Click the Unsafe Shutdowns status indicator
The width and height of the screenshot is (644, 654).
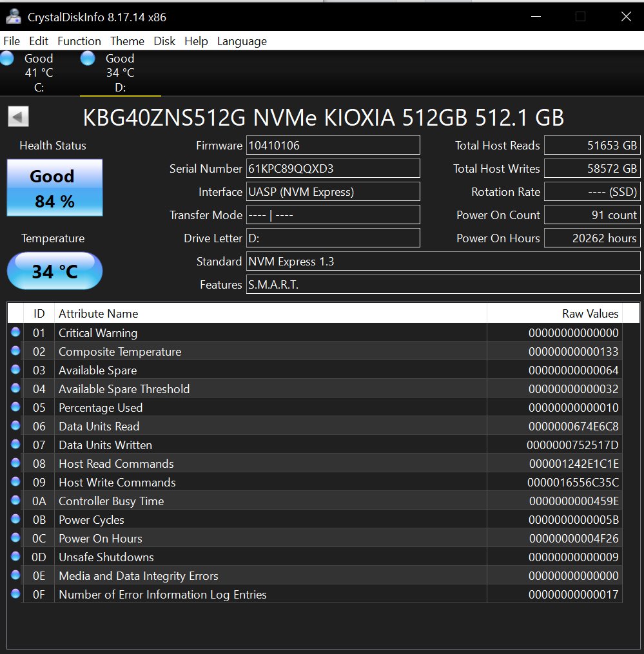pyautogui.click(x=15, y=557)
